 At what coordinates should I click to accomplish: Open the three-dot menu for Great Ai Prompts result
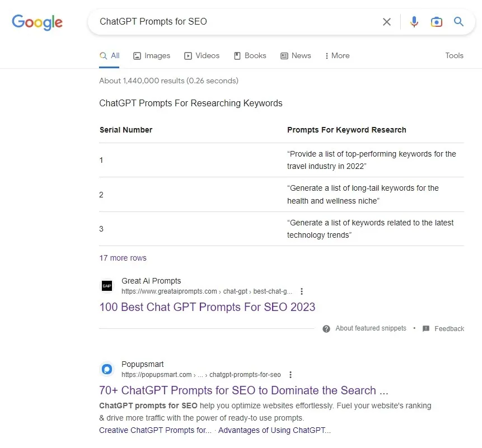tap(302, 291)
